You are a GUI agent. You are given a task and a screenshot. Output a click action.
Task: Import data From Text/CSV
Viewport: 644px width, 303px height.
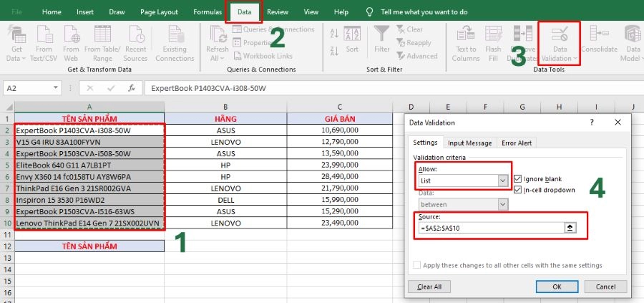(44, 44)
